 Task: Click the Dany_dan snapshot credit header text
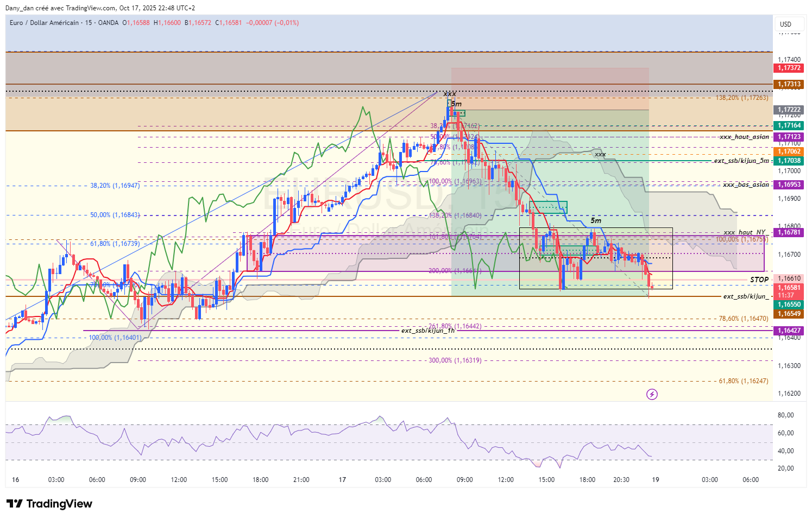(100, 8)
